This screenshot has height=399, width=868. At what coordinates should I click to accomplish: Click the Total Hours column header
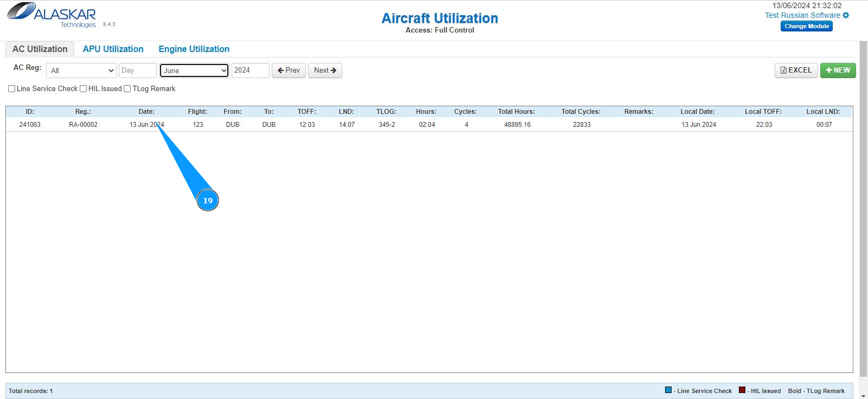[516, 112]
